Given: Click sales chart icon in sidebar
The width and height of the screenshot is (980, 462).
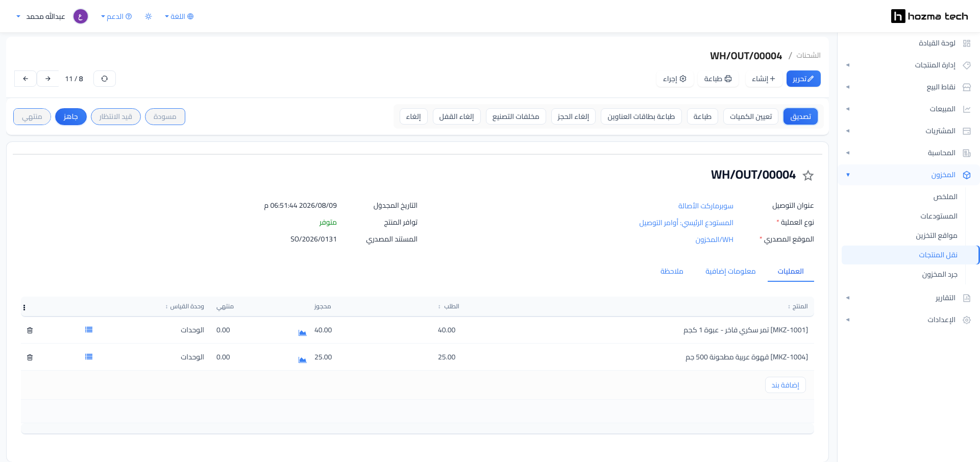Looking at the screenshot, I should (967, 109).
